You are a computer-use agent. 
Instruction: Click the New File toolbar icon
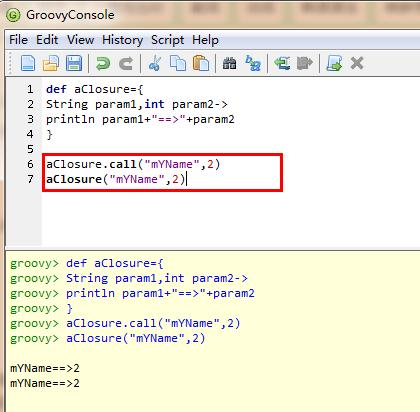[x=28, y=63]
